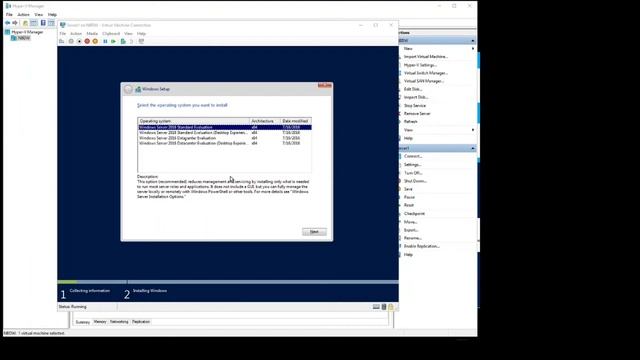Click the keyboard status icon in VM status bar

tap(376, 307)
